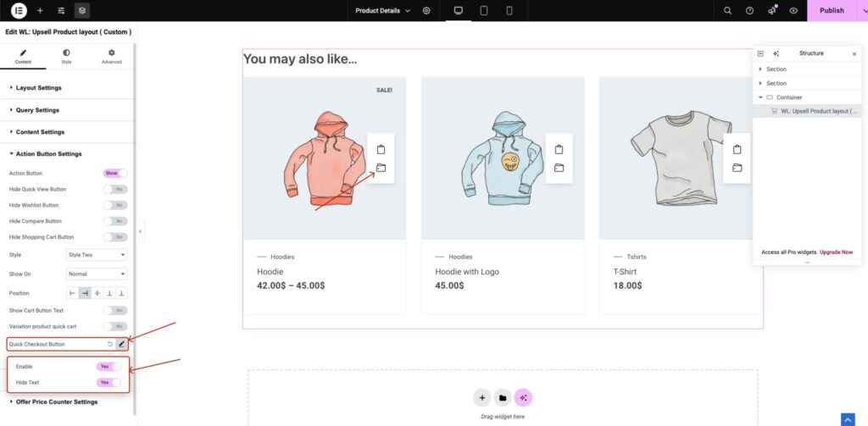Image resolution: width=868 pixels, height=426 pixels.
Task: Switch to mobile preview mode
Action: tap(509, 10)
